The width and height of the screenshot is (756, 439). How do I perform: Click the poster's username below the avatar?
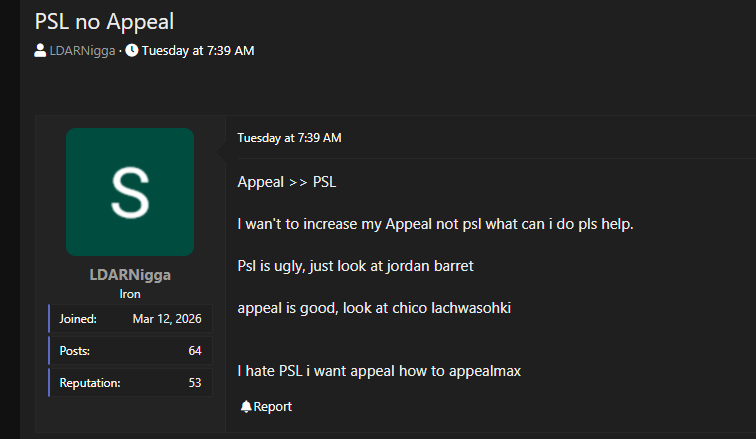click(x=130, y=275)
